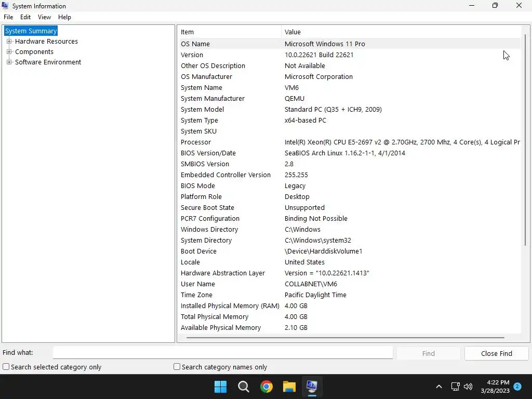Select Hardware Abstraction Layer row
Image resolution: width=532 pixels, height=399 pixels.
coord(350,273)
